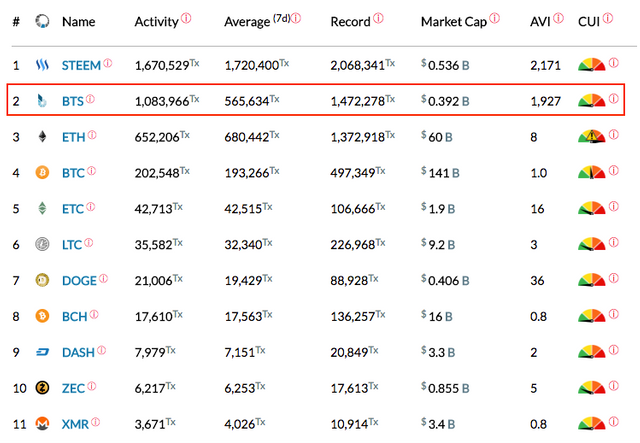Screen dimensions: 640x443
Task: Sort by the CUI column header
Action: coord(589,22)
